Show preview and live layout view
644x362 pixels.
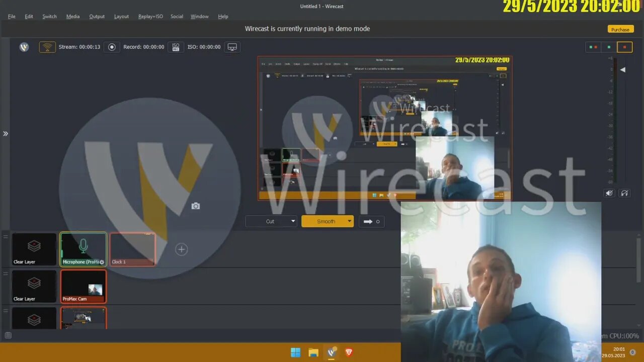[594, 47]
